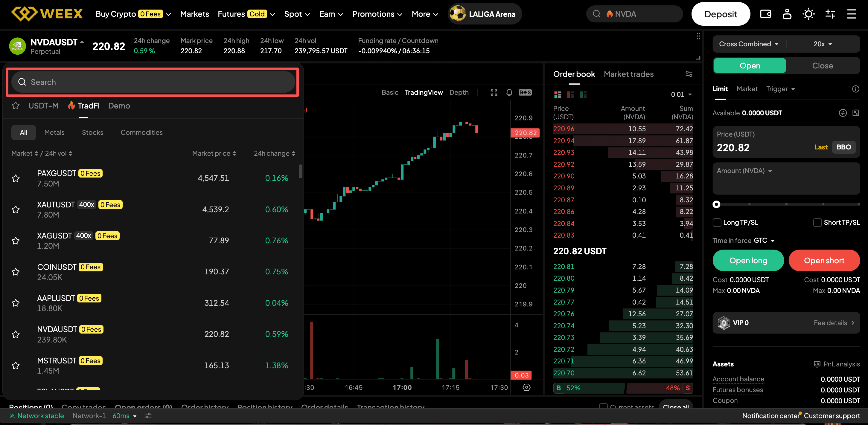Filter list by Stocks
This screenshot has width=868, height=425.
point(92,132)
